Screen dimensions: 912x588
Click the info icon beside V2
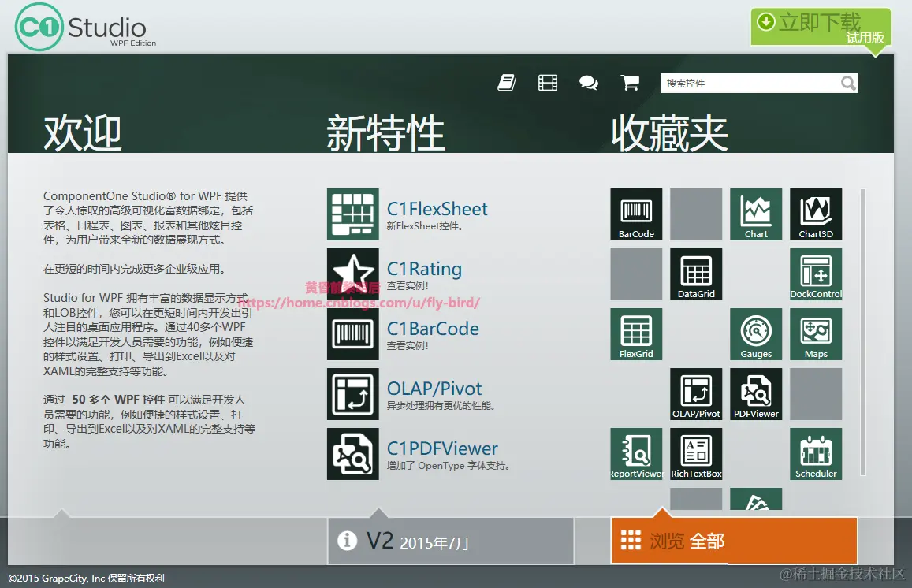point(348,540)
